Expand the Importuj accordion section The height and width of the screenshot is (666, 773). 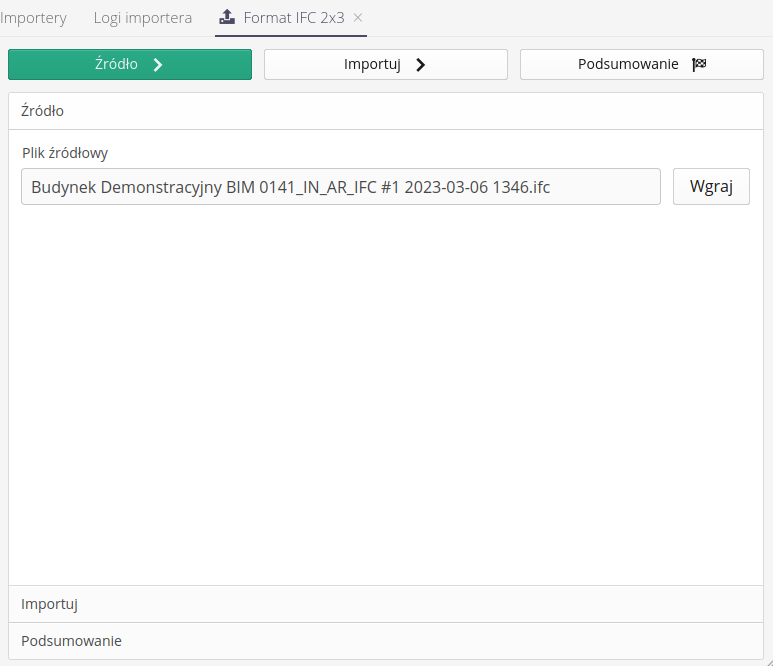point(385,604)
